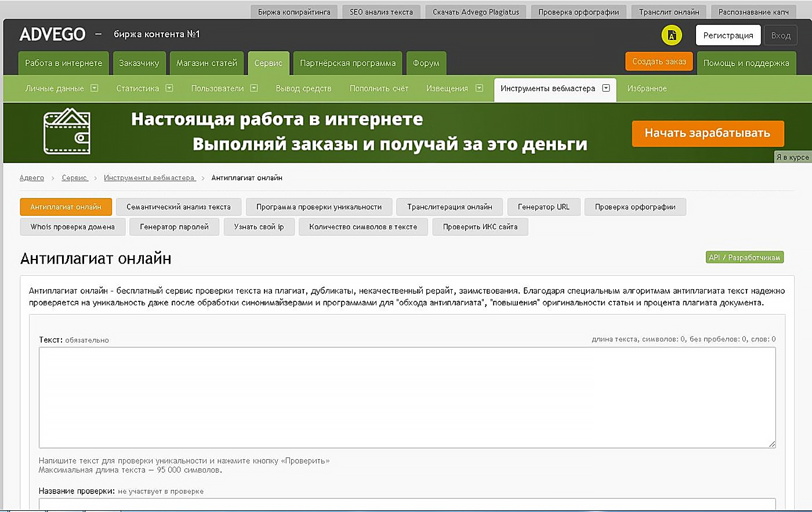The height and width of the screenshot is (512, 812).
Task: Click the Вход button
Action: 781,35
